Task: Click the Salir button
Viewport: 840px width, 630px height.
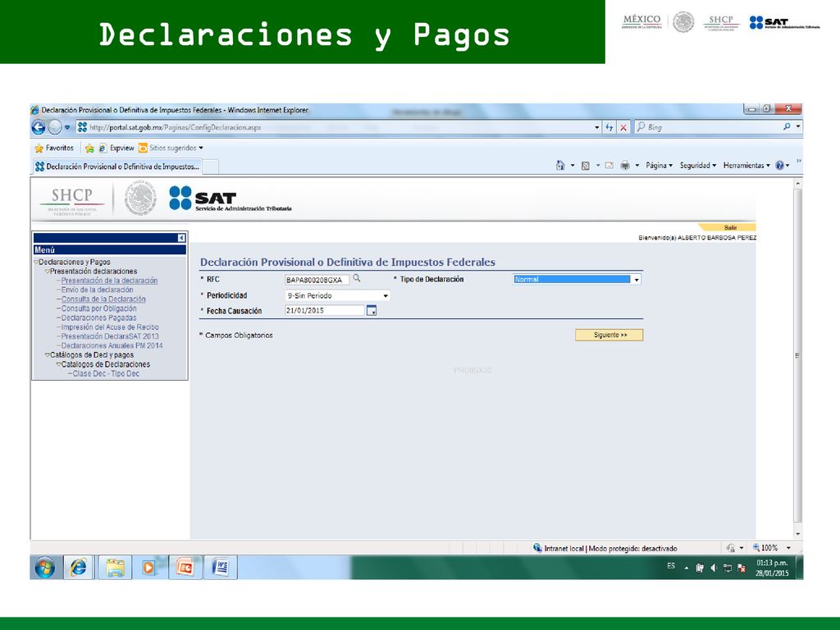Action: point(728,228)
